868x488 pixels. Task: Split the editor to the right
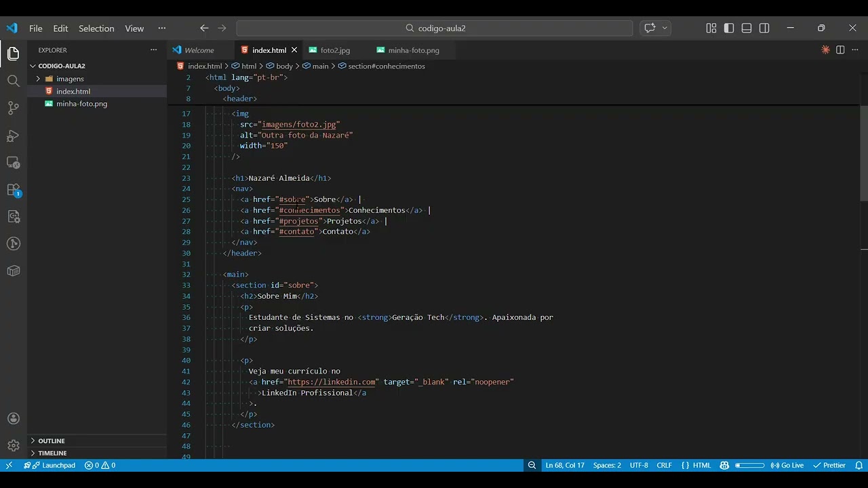pos(840,49)
